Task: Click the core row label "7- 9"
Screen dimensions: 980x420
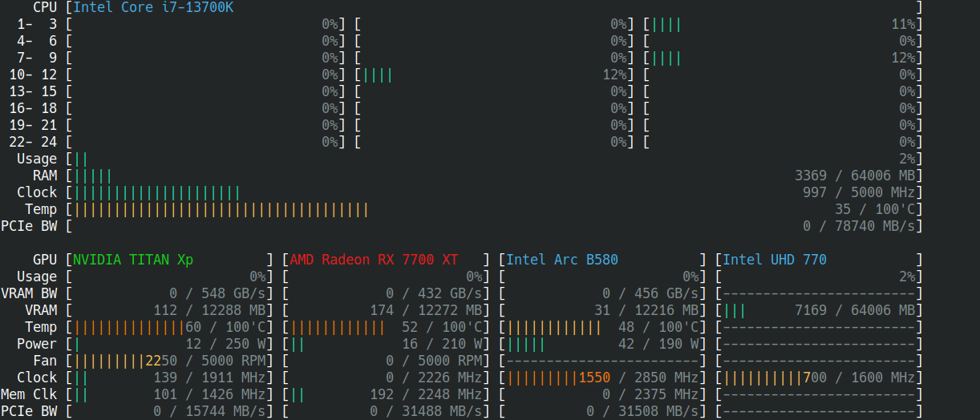Action: (x=37, y=58)
